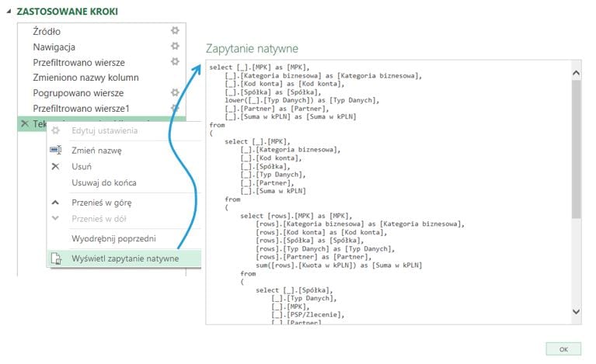Click gear icon next to Nawigacja step

click(x=175, y=47)
